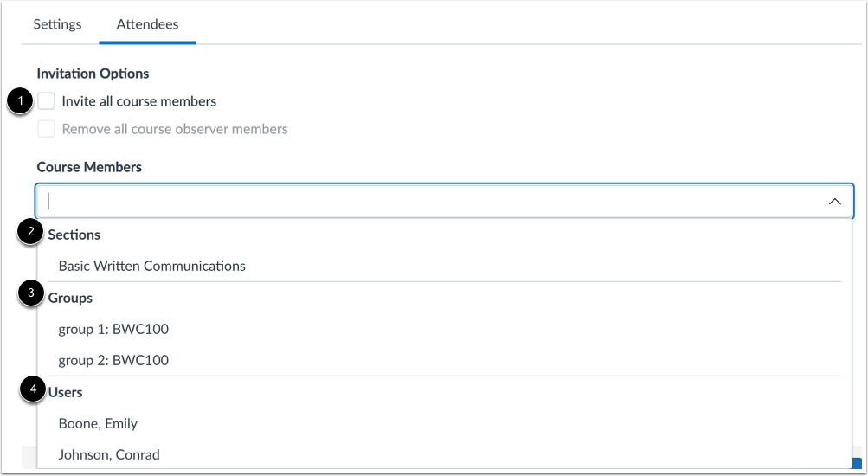
Task: Click the numbered callout badge 1
Action: click(x=19, y=101)
